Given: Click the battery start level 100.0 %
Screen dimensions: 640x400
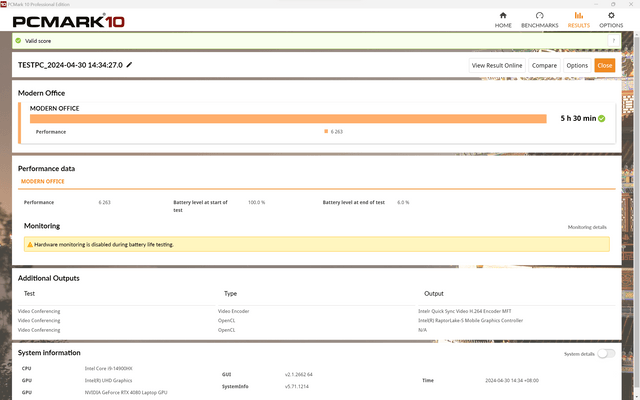Looking at the screenshot, I should click(256, 202).
